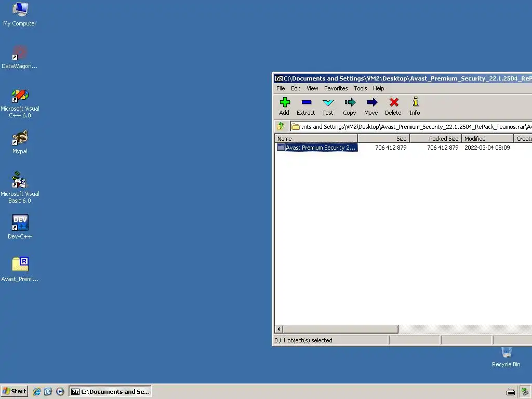The image size is (532, 399).
Task: Click inside the archive path address field
Action: pyautogui.click(x=411, y=127)
